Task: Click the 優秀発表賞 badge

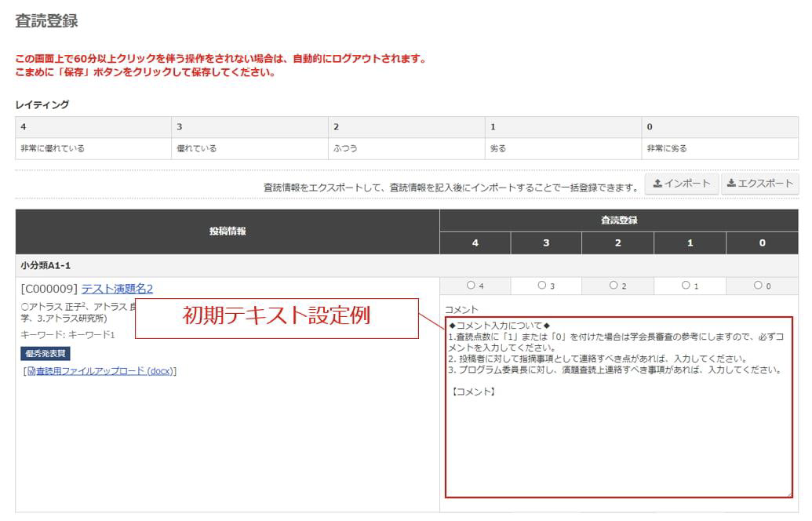Action: pos(46,354)
